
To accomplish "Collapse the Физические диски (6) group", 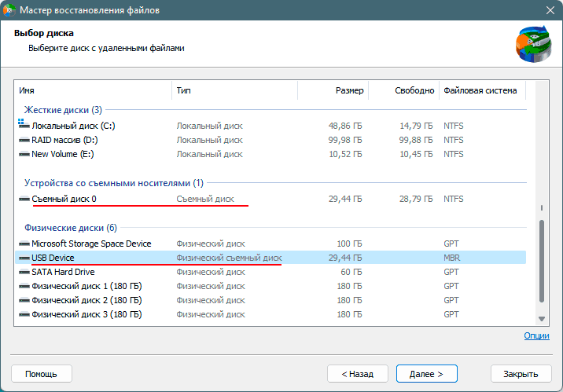I will (71, 229).
